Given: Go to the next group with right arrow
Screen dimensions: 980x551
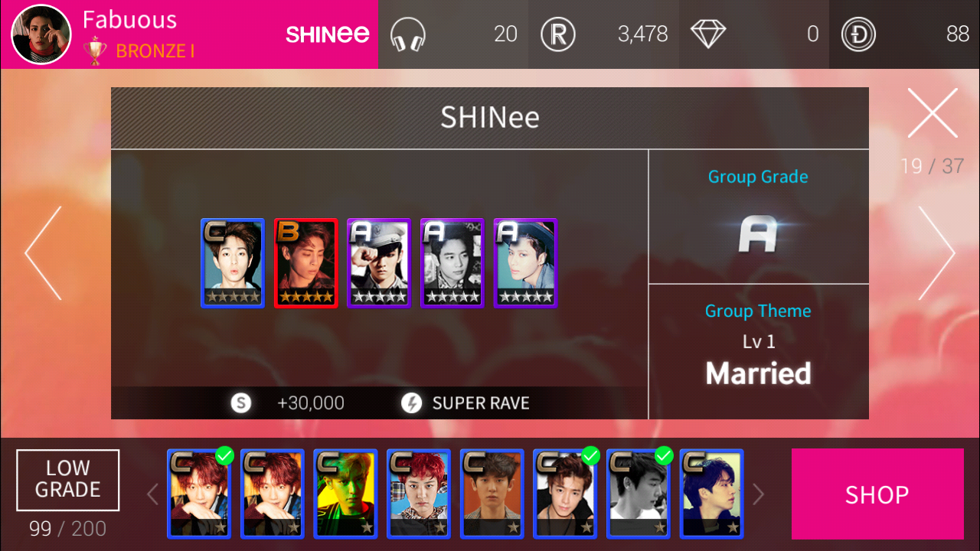Looking at the screenshot, I should click(x=936, y=253).
